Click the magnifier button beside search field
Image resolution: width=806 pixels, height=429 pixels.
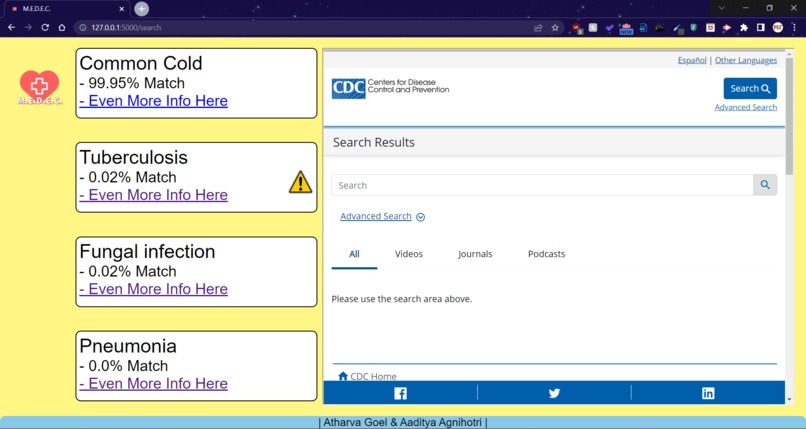[x=765, y=185]
